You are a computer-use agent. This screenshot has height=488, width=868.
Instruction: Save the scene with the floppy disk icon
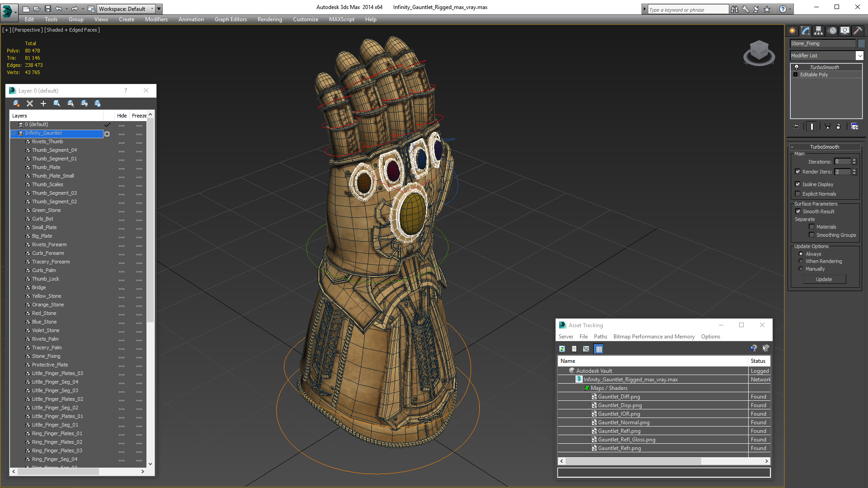point(47,9)
